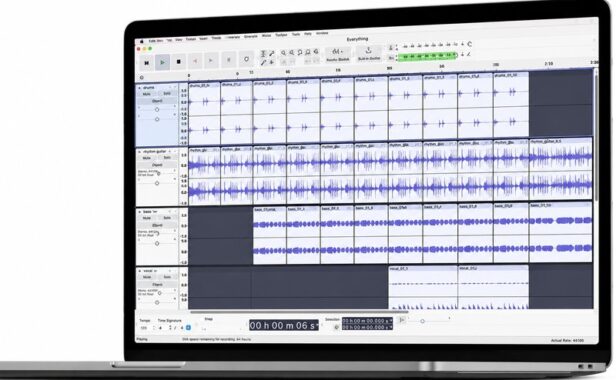Open the Window menu
The image size is (616, 380).
pos(322,33)
